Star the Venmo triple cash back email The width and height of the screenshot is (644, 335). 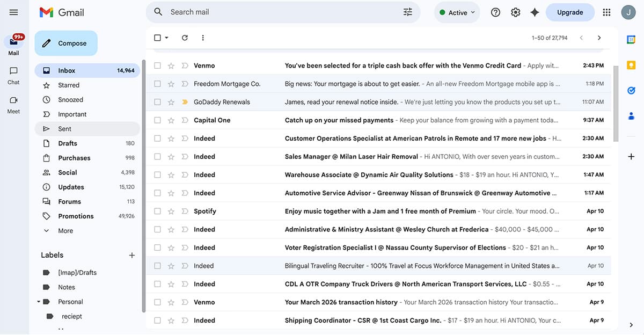click(171, 65)
